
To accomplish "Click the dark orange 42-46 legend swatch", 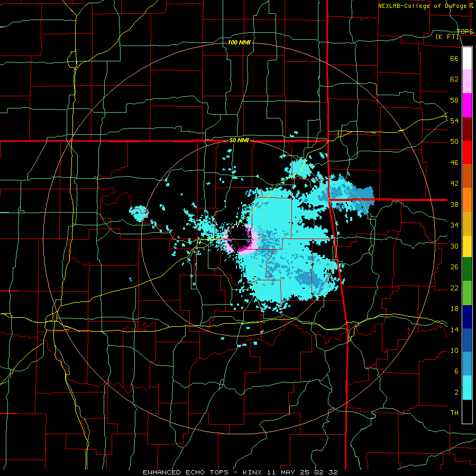I will pyautogui.click(x=467, y=176).
